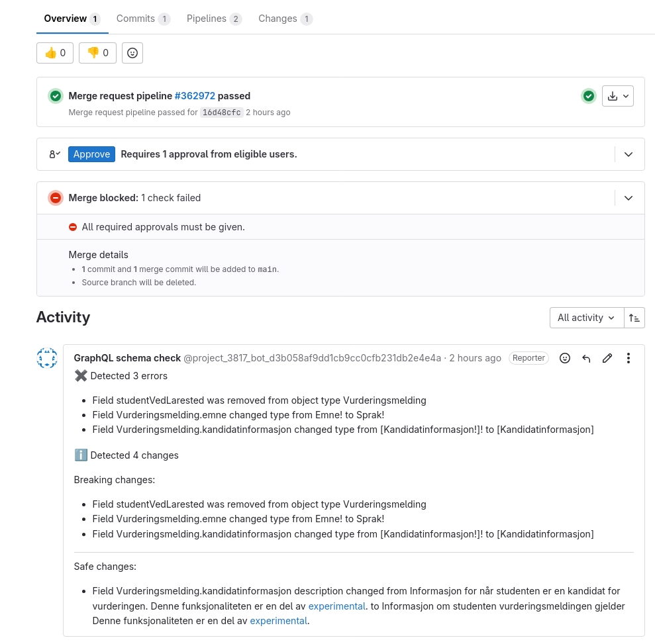Click the GraphQL schema check bot avatar
The image size is (655, 644).
click(x=47, y=358)
